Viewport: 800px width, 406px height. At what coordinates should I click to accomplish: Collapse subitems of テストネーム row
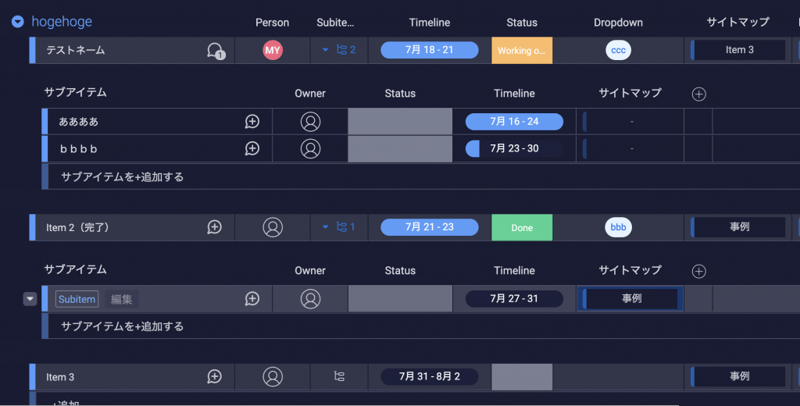click(x=325, y=50)
